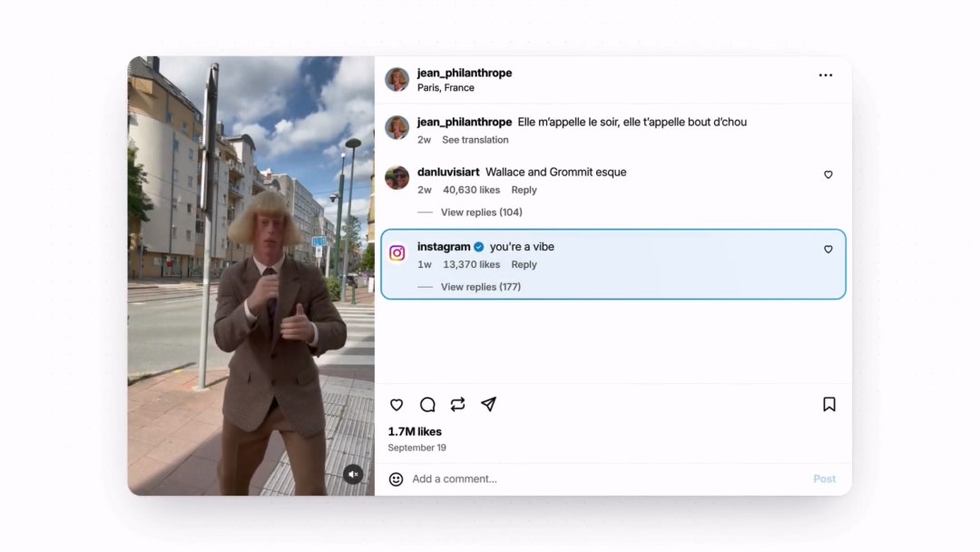Click the Post button
980x552 pixels.
(x=824, y=478)
